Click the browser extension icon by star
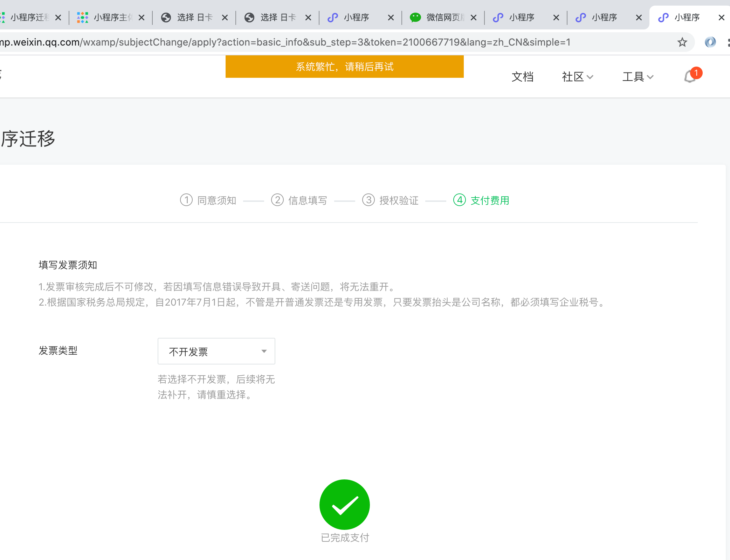The width and height of the screenshot is (730, 560). pyautogui.click(x=710, y=42)
